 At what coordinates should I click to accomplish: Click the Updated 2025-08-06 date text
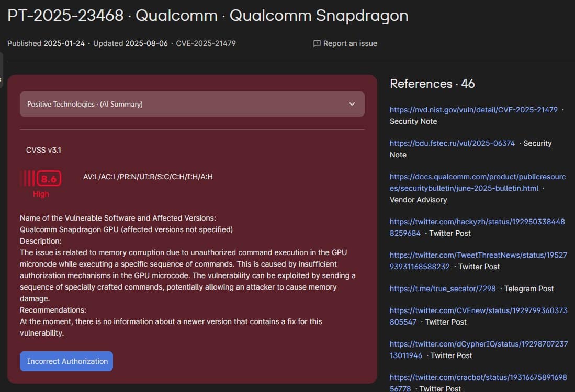(x=130, y=43)
